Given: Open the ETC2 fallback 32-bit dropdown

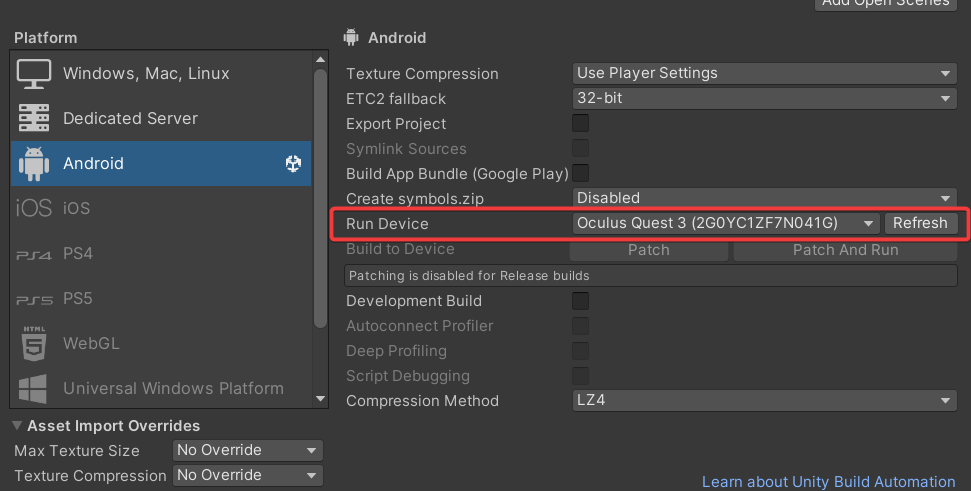Looking at the screenshot, I should click(x=765, y=99).
